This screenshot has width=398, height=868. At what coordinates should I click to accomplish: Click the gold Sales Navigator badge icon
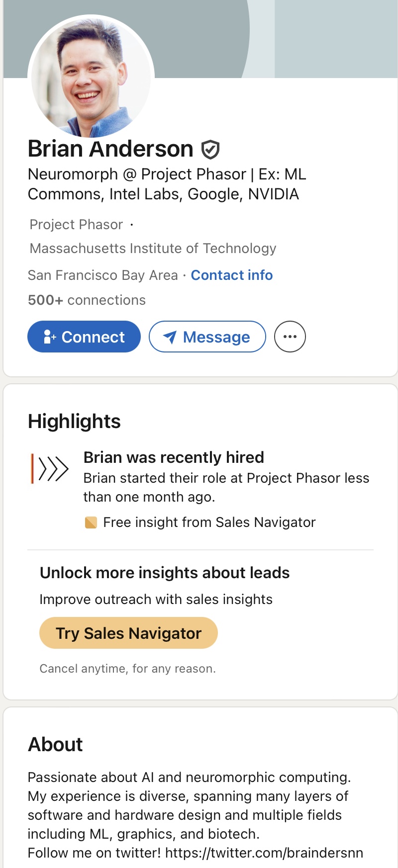pyautogui.click(x=91, y=522)
